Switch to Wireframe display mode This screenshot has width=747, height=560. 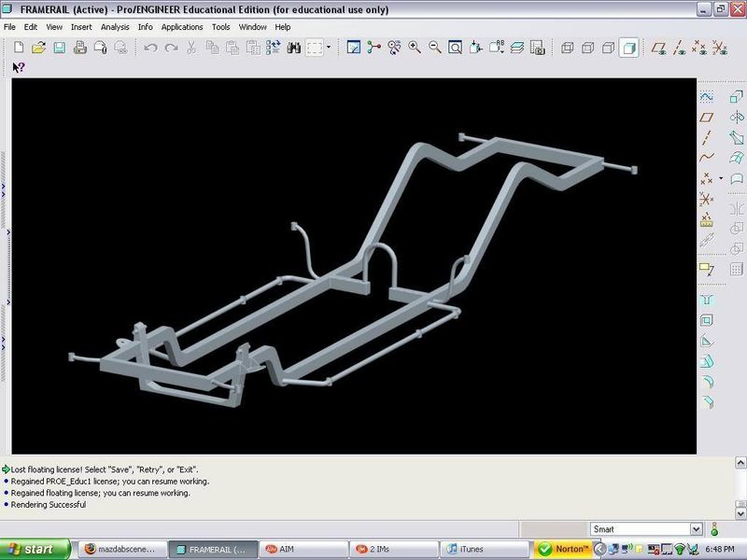[568, 47]
